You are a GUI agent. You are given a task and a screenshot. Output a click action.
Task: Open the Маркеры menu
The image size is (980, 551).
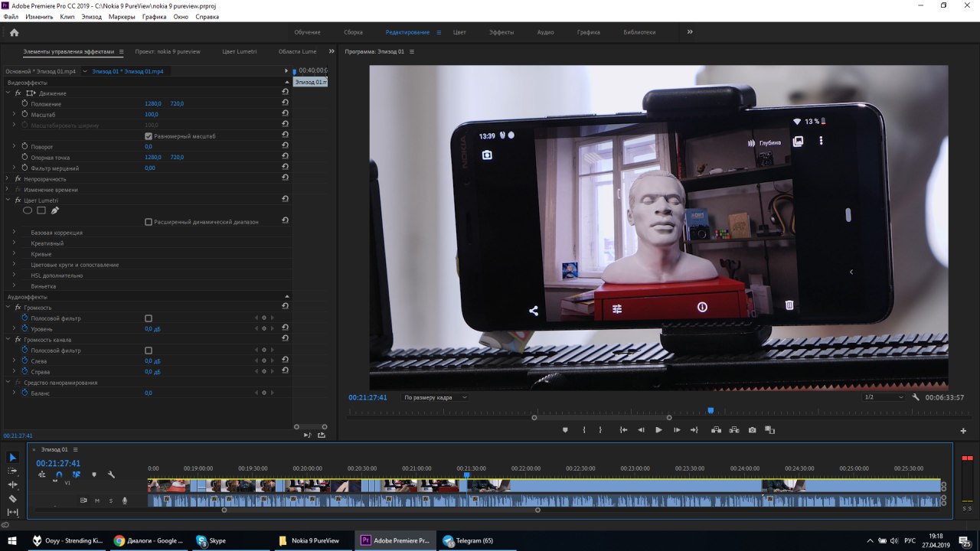pyautogui.click(x=121, y=16)
